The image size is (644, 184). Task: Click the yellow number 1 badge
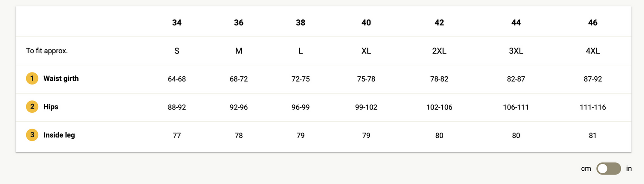point(32,79)
